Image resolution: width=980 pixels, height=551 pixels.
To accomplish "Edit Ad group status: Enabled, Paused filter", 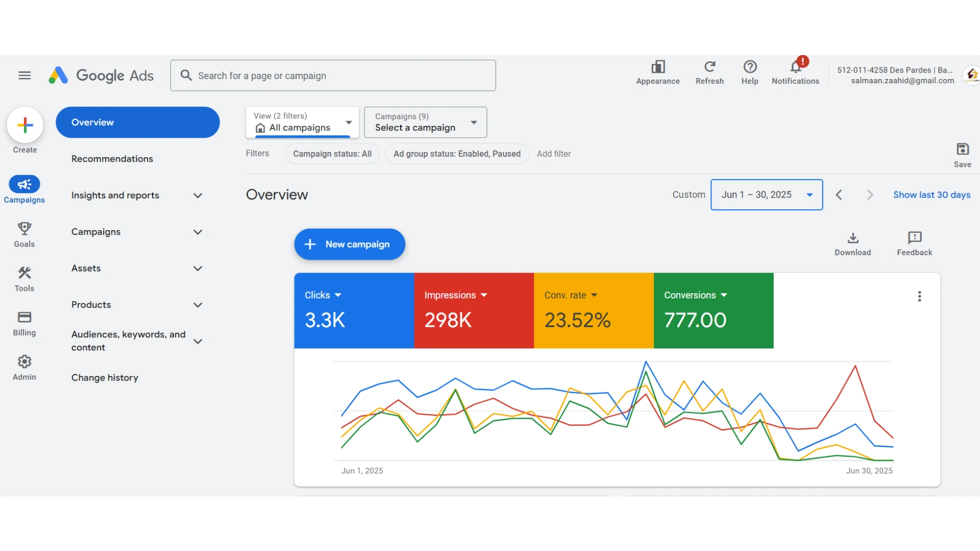I will pos(457,154).
